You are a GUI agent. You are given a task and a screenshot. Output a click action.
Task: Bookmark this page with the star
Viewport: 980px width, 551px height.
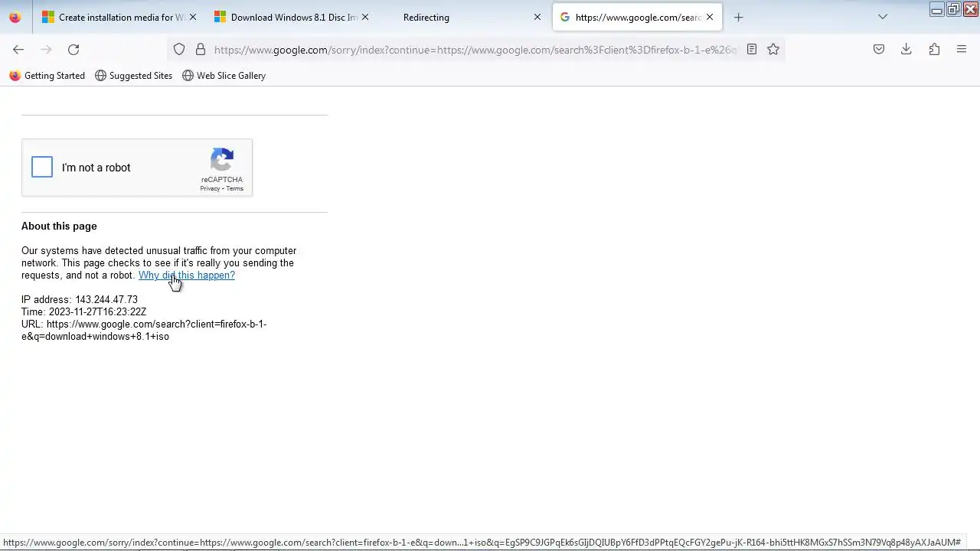(x=773, y=49)
